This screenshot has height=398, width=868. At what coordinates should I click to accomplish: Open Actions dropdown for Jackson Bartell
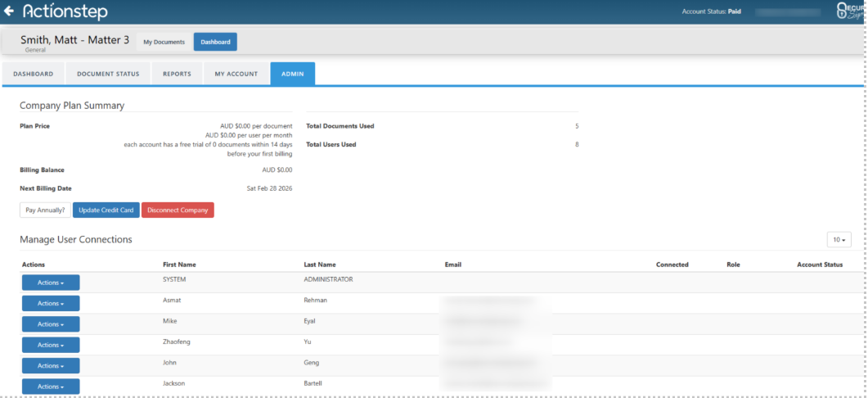click(51, 387)
